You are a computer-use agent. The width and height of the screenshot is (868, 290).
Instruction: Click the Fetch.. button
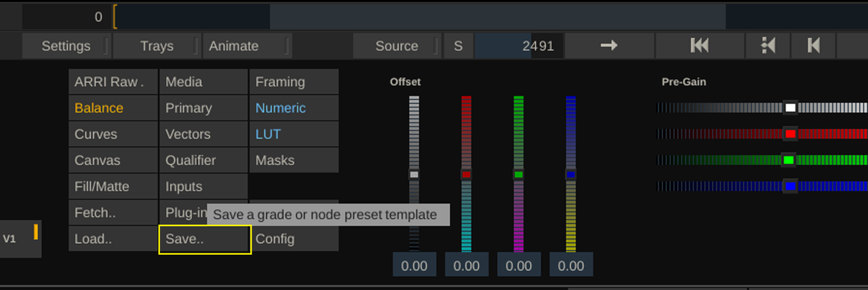pos(113,213)
